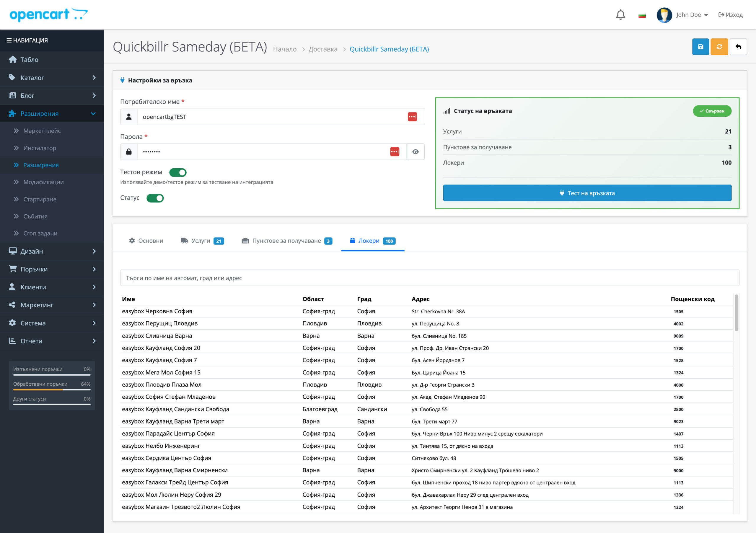Click the Табло home icon
Screen dimensions: 756x533
tap(13, 60)
